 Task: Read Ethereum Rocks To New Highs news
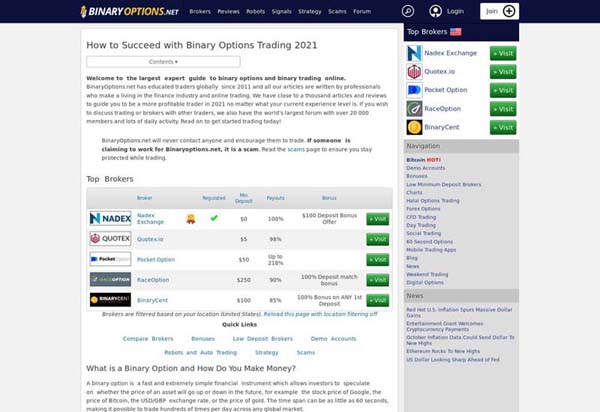tap(443, 351)
